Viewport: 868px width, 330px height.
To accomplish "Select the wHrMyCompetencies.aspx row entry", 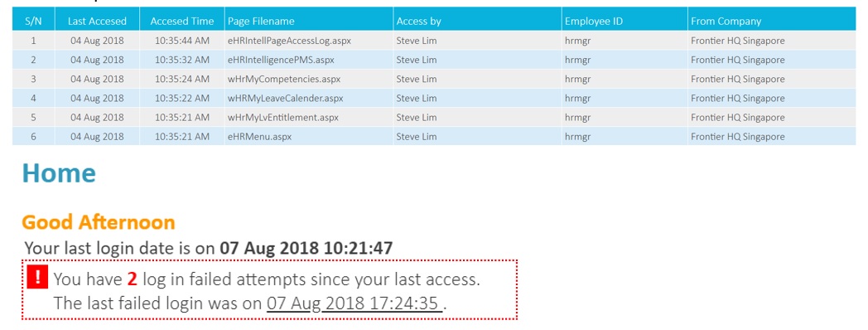I will [x=434, y=79].
